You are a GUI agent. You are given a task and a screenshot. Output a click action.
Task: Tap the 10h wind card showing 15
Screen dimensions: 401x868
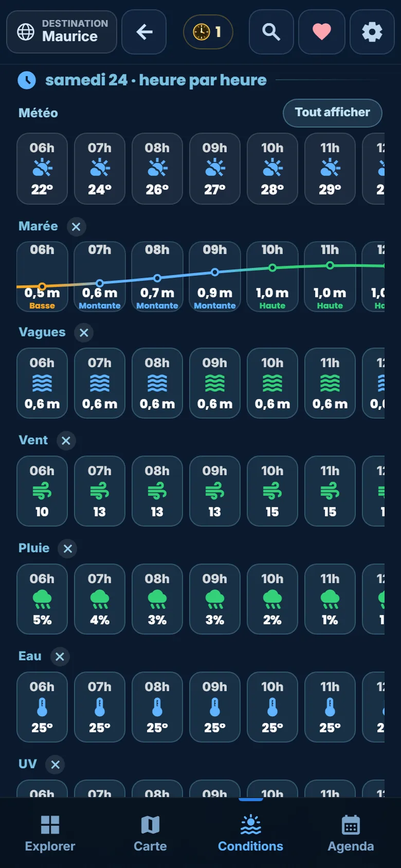[x=272, y=491]
